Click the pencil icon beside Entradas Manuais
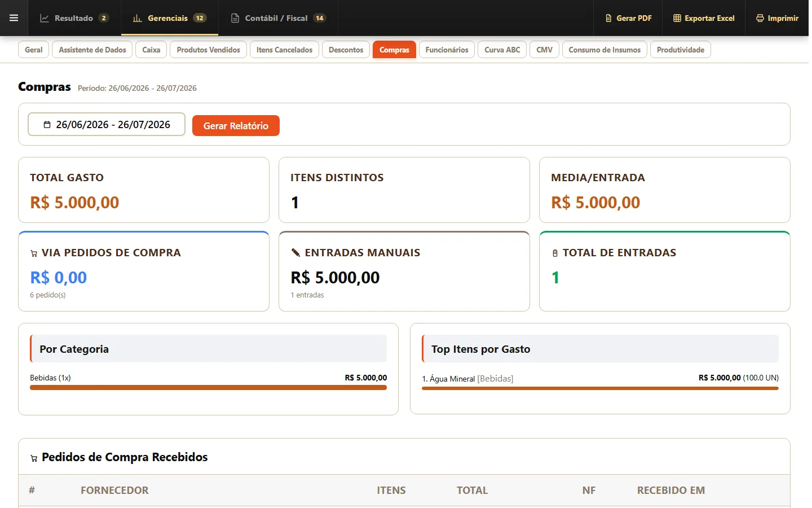Viewport: 812px width, 508px height. point(295,252)
